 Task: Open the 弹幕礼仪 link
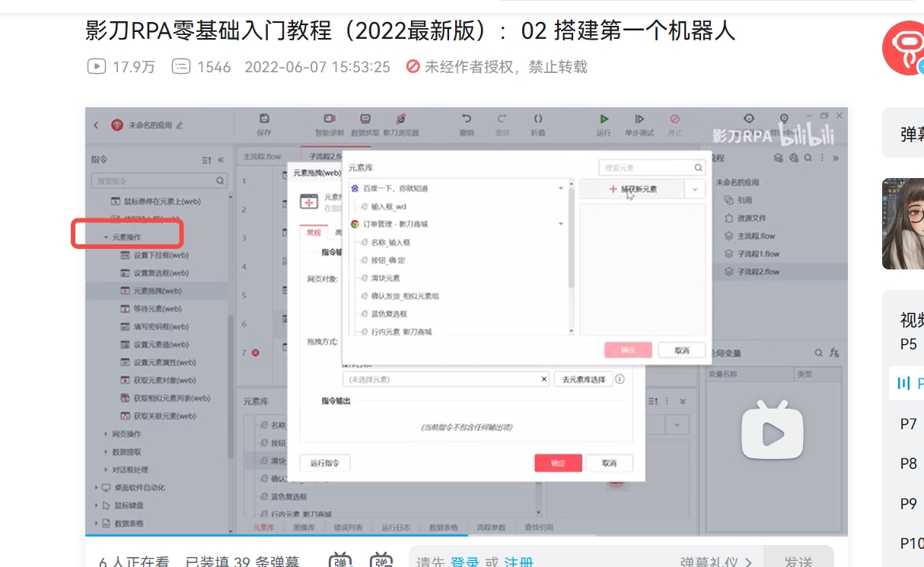click(x=715, y=562)
